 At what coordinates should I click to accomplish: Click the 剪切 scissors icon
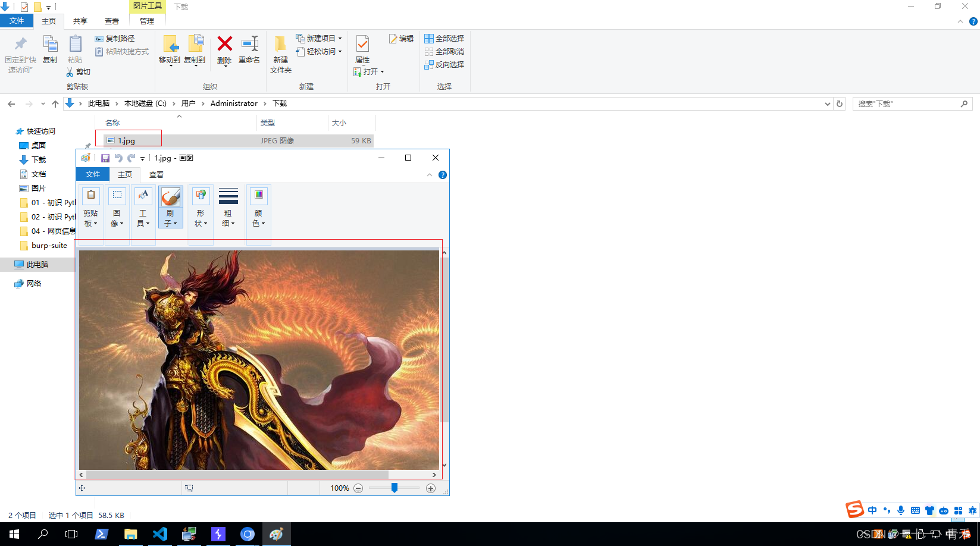click(x=70, y=72)
